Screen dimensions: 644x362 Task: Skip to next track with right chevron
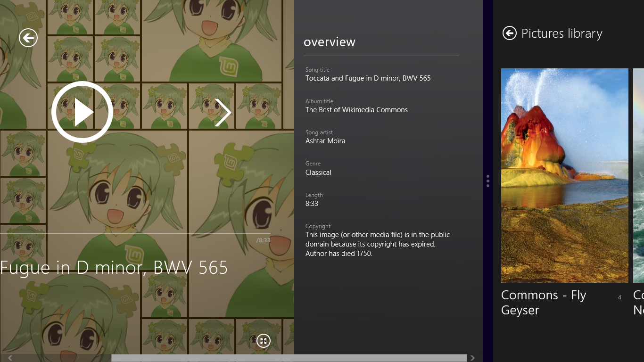[223, 113]
